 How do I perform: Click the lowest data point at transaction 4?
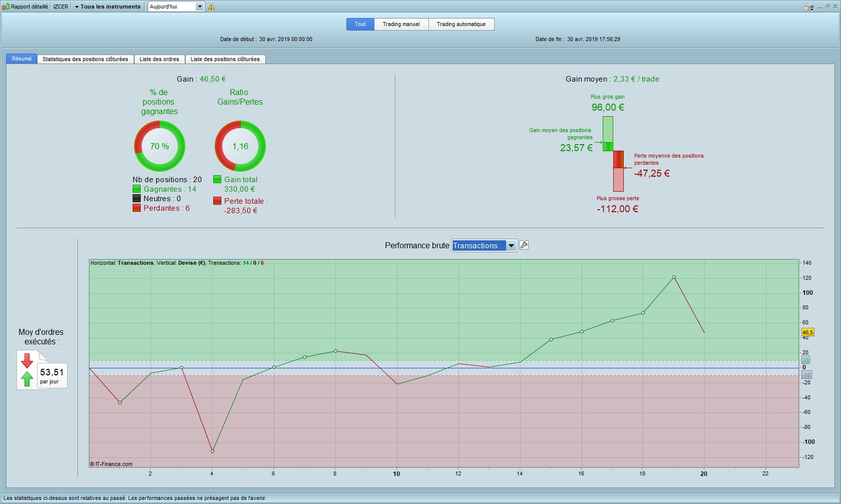212,451
